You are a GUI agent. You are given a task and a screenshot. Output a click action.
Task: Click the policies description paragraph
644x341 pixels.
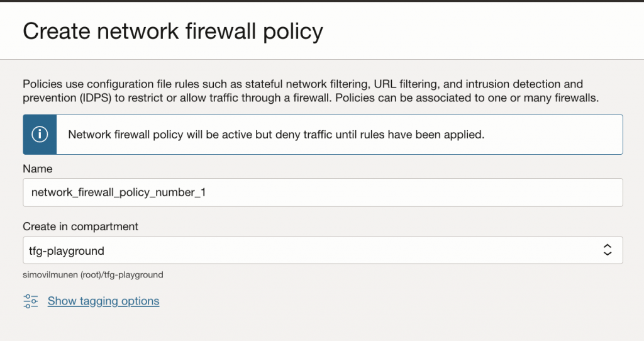pos(311,91)
